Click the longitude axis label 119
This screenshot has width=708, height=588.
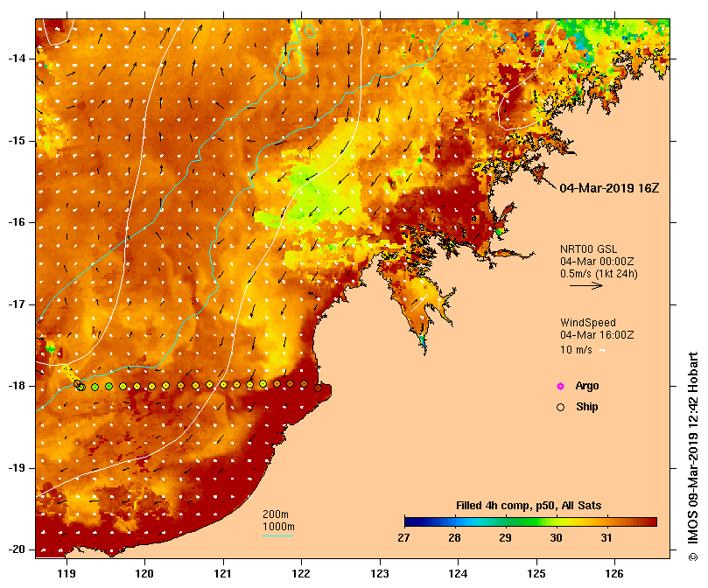point(67,574)
